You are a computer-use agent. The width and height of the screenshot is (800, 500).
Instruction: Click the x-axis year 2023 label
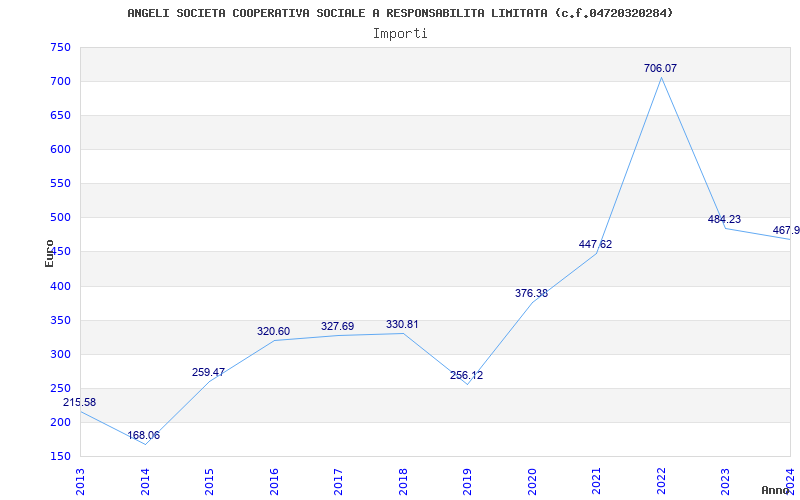point(726,481)
